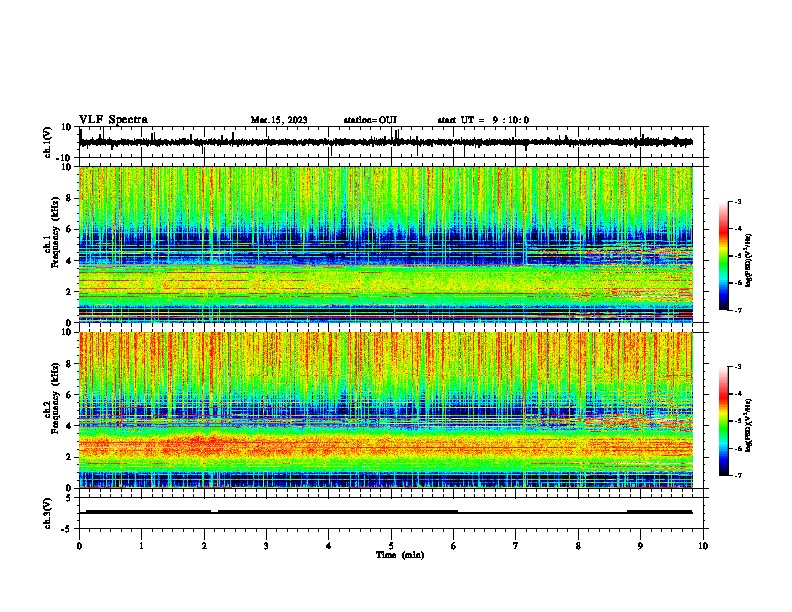Click the "-7" tick of ch.1 color bar
This screenshot has width=792, height=612.
(737, 311)
